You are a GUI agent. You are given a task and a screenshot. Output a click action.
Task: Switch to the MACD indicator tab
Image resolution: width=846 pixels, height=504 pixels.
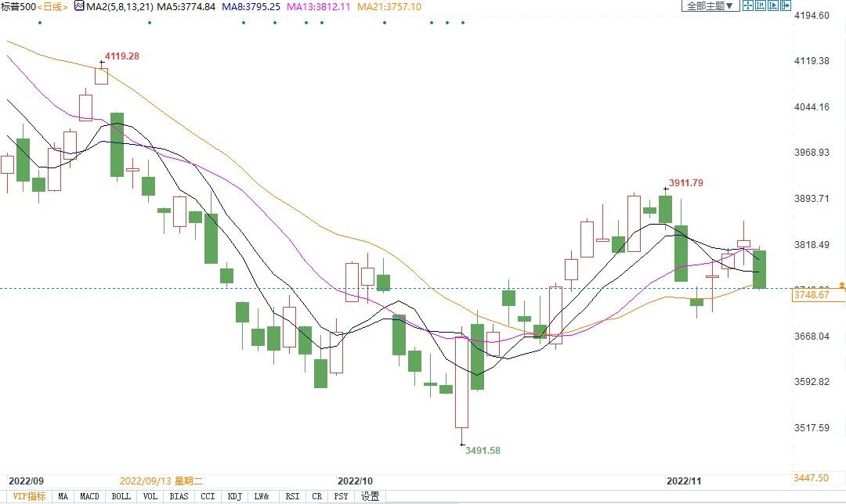click(x=89, y=496)
